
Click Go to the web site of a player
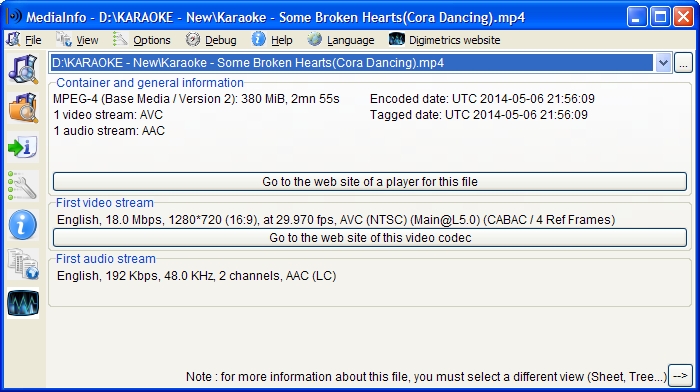tap(370, 182)
